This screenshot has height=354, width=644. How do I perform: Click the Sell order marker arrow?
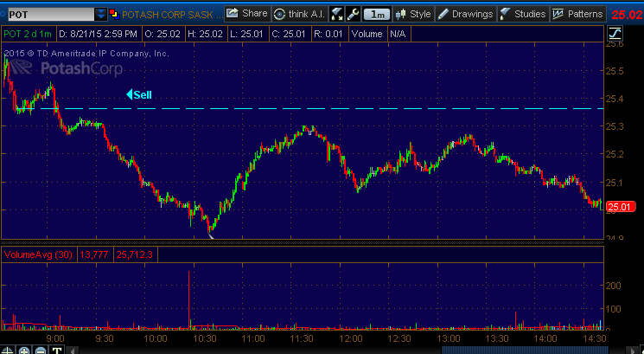131,94
